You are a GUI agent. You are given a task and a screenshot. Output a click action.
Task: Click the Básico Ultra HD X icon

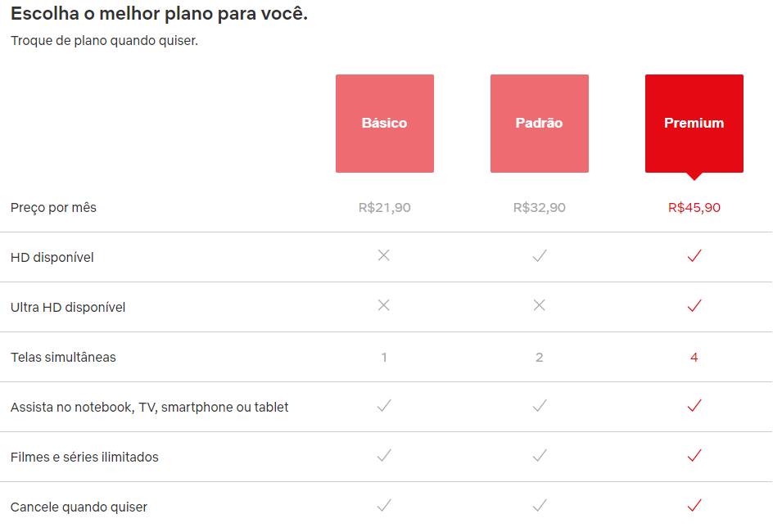pyautogui.click(x=383, y=305)
